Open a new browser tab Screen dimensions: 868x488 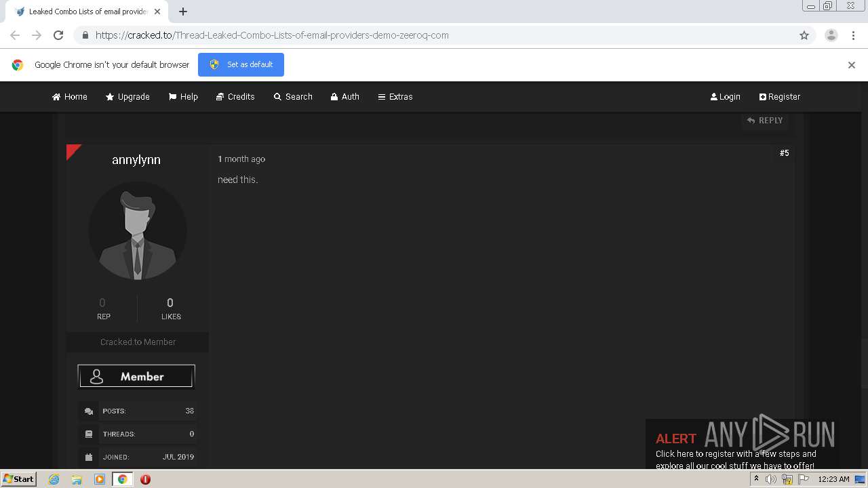tap(183, 12)
